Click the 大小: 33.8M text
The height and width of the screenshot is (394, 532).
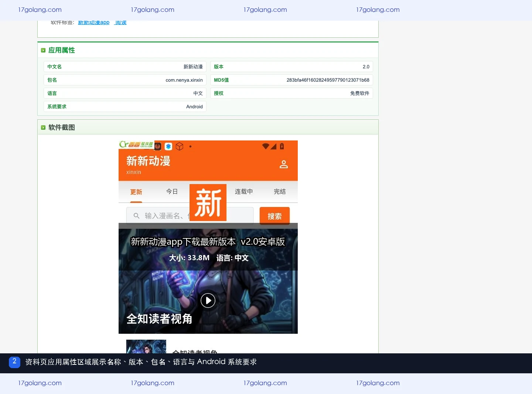pos(189,258)
